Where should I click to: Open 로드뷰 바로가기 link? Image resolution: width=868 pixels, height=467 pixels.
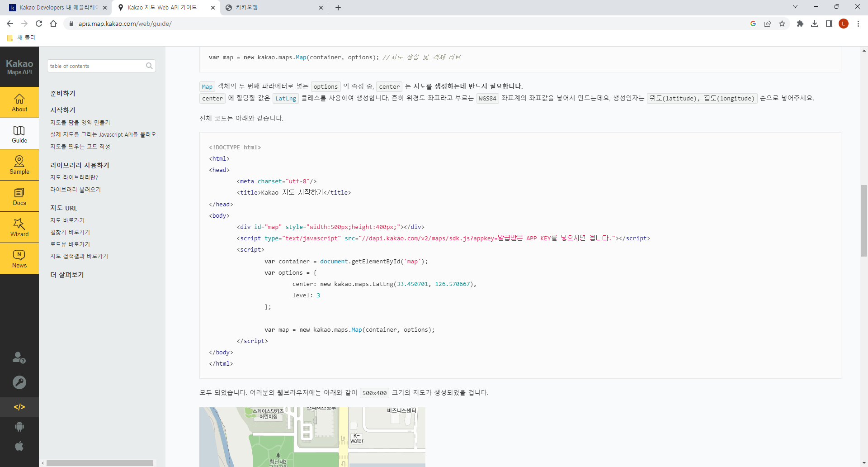(70, 244)
